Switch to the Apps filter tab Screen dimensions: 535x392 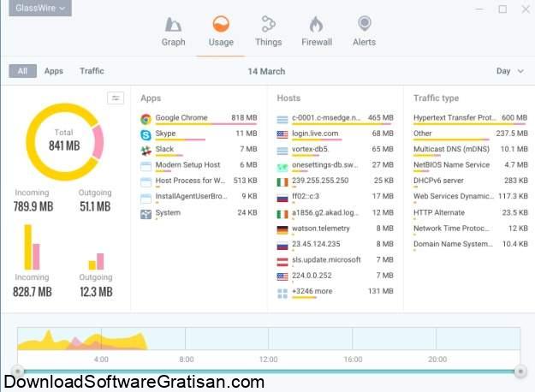[x=54, y=71]
